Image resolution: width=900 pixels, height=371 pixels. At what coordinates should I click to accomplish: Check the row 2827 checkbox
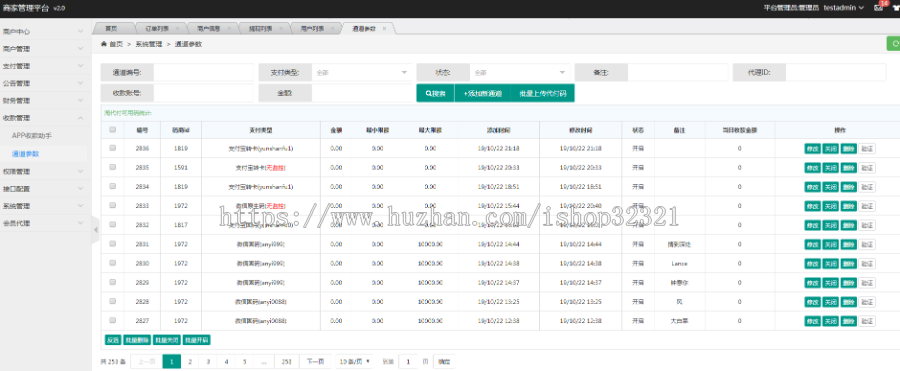[x=112, y=320]
